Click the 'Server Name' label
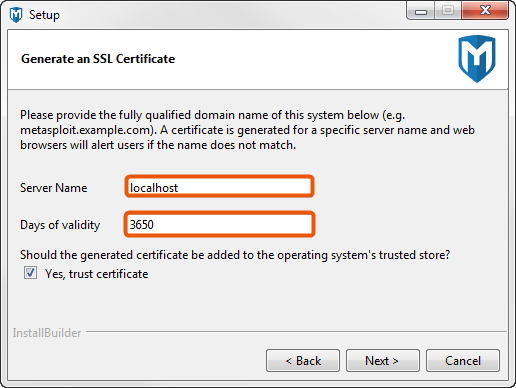The height and width of the screenshot is (388, 516). pos(54,188)
